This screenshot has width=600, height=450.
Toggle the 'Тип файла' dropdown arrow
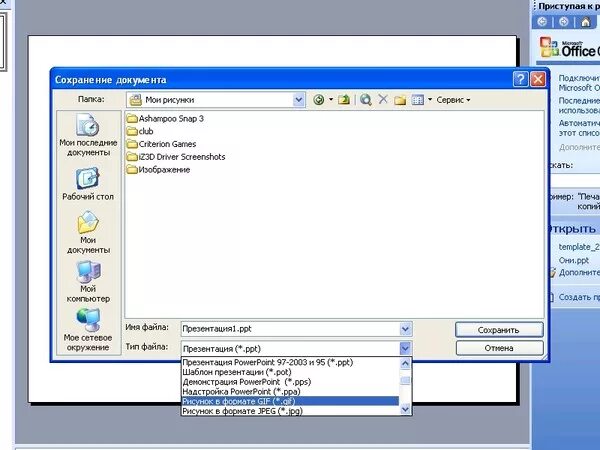click(x=405, y=348)
